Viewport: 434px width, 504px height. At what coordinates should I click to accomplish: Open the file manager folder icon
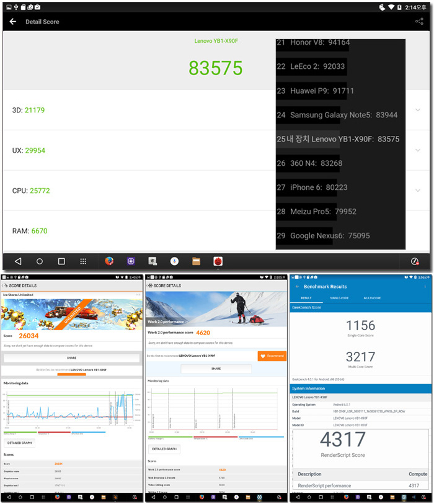[x=196, y=261]
